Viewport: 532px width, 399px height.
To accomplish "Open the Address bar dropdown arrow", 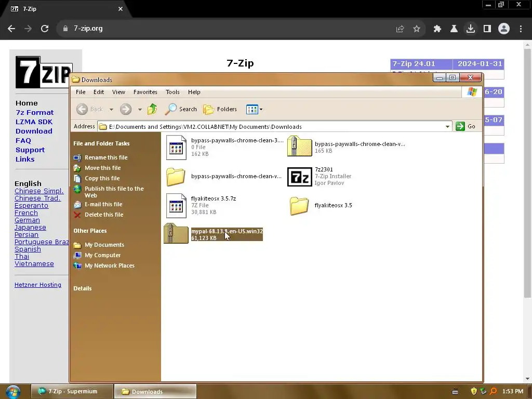I will pyautogui.click(x=447, y=127).
